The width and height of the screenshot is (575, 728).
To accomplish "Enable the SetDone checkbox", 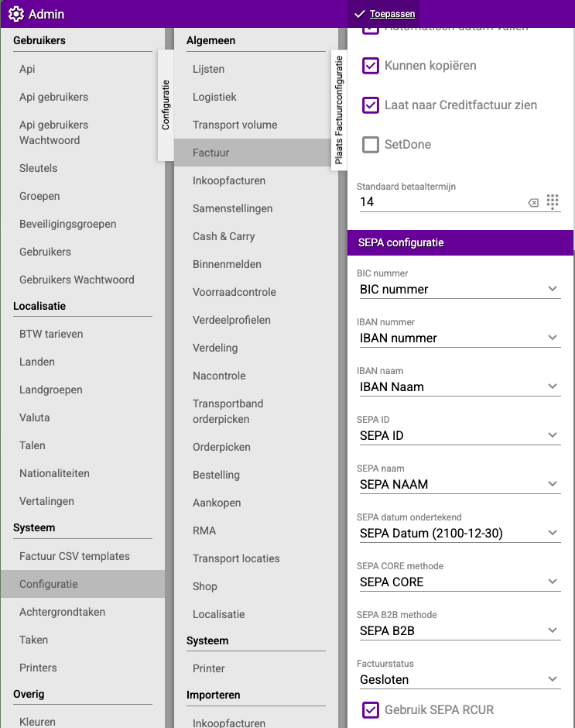I will (371, 144).
